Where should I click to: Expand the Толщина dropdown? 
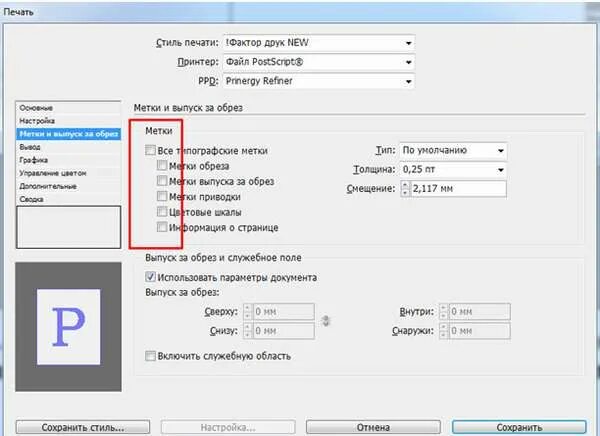pyautogui.click(x=453, y=169)
